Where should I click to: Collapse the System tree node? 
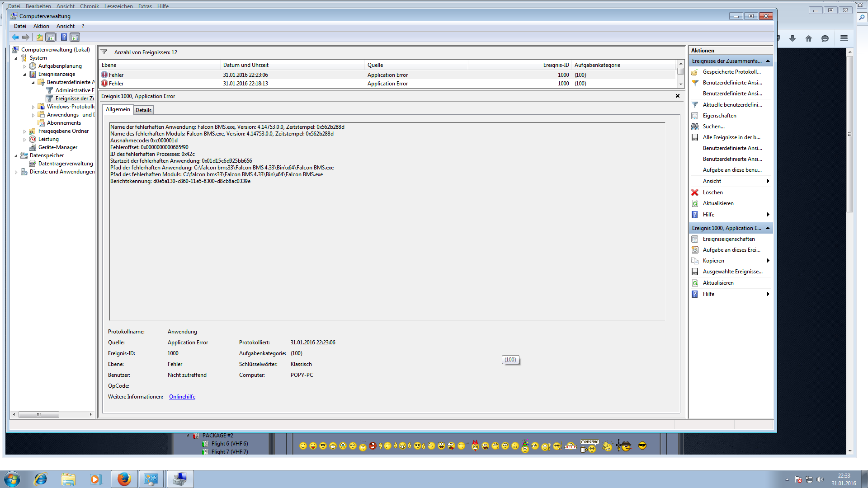(x=16, y=58)
